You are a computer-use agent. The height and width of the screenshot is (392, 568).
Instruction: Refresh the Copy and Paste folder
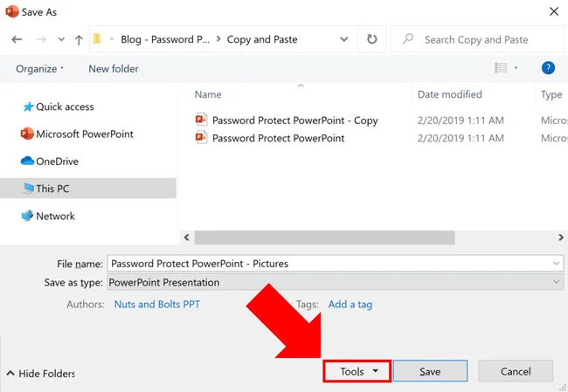tap(371, 39)
